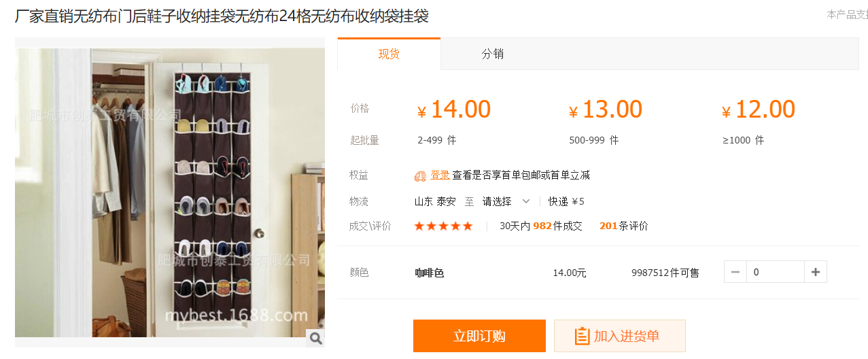Open the 登录 login link

point(440,175)
